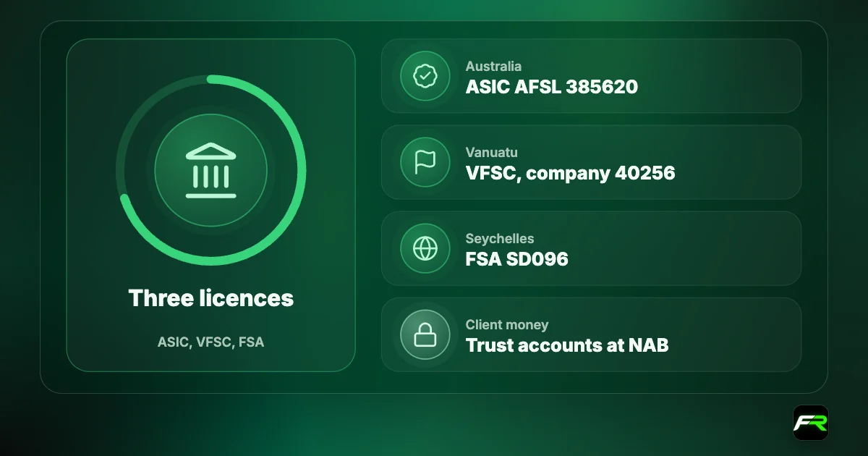Click "Trust accounts at NAB" text
868x456 pixels.
click(x=567, y=345)
